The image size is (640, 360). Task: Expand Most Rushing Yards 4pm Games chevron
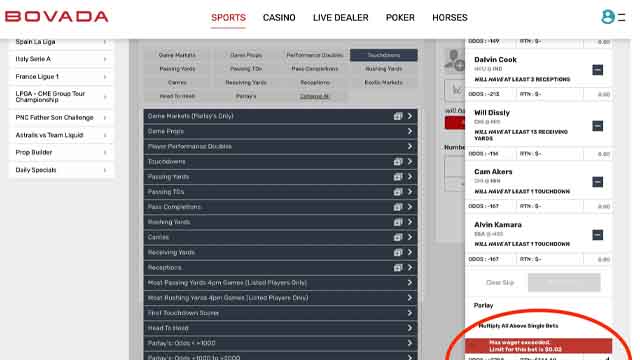[410, 298]
